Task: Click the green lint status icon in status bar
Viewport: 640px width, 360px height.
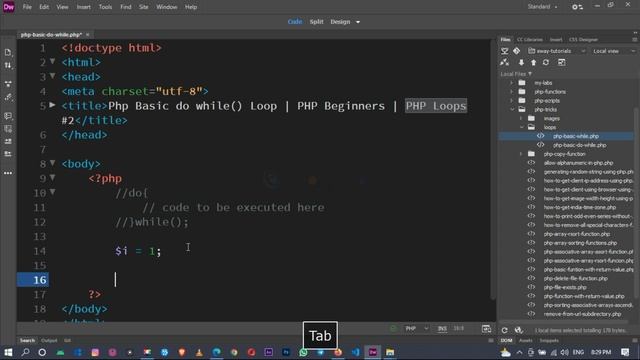Action: pos(393,329)
